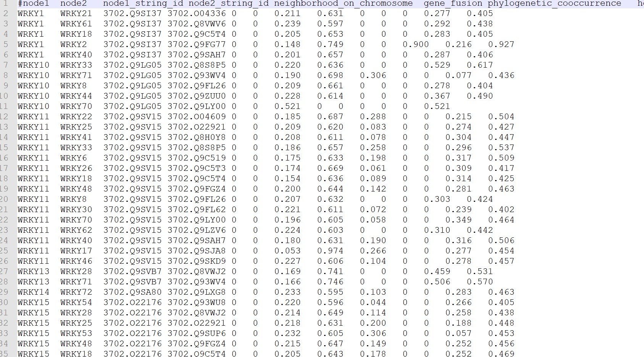Click 3702.Q9SA80 in line 29

[x=132, y=292]
